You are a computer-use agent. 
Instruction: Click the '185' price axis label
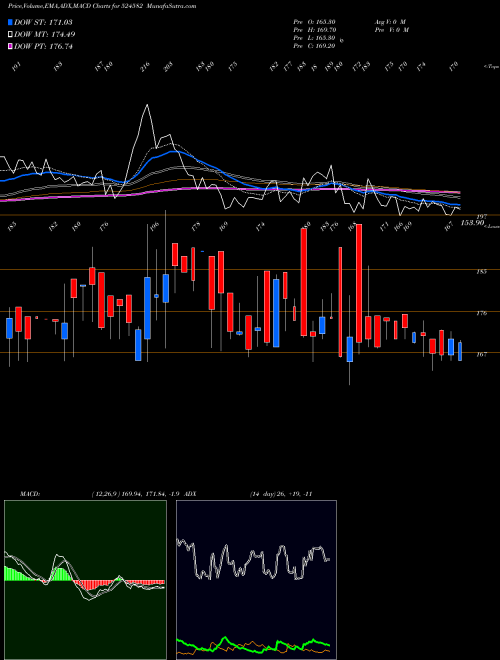[x=481, y=272]
